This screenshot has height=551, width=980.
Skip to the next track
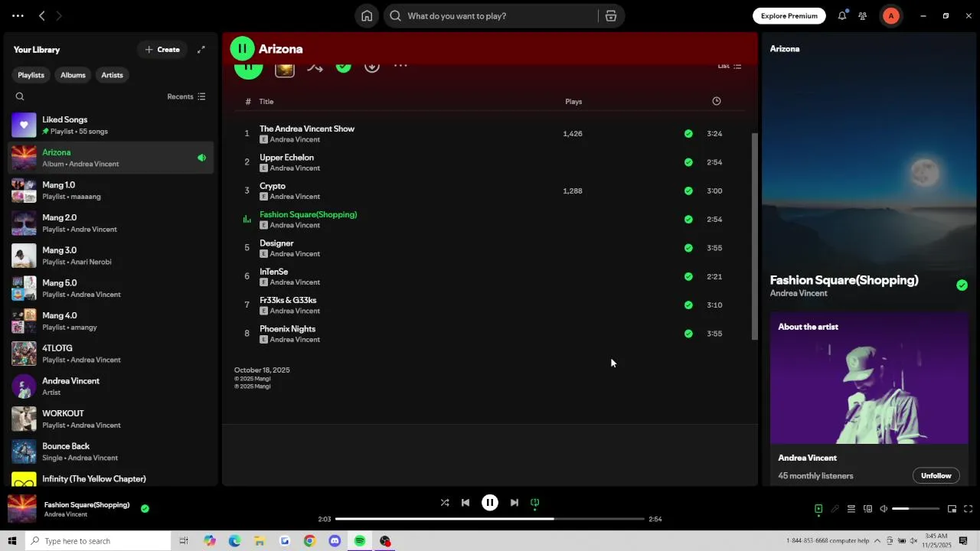(514, 503)
